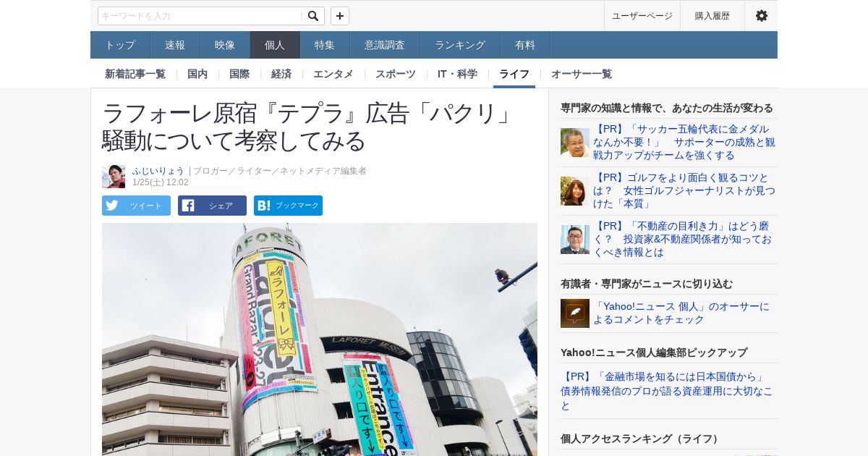Open IT・科学 category
The width and height of the screenshot is (868, 456).
point(457,74)
